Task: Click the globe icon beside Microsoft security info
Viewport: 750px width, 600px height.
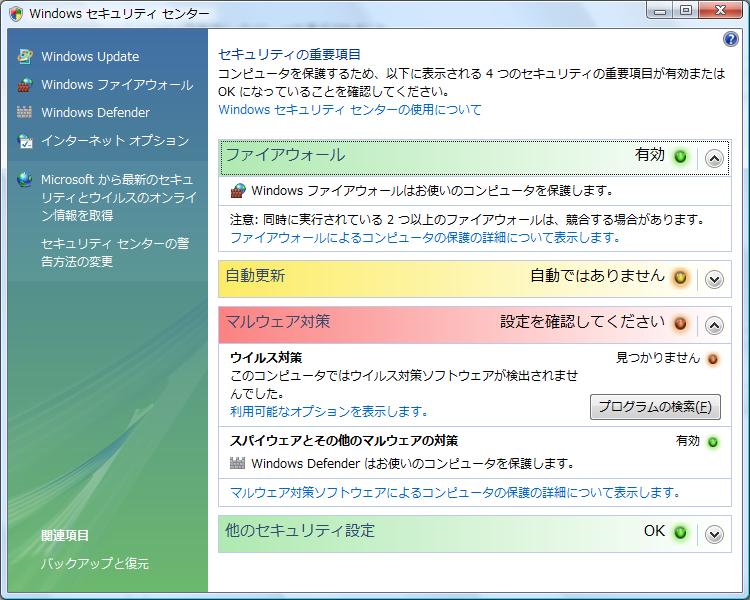Action: (x=24, y=180)
